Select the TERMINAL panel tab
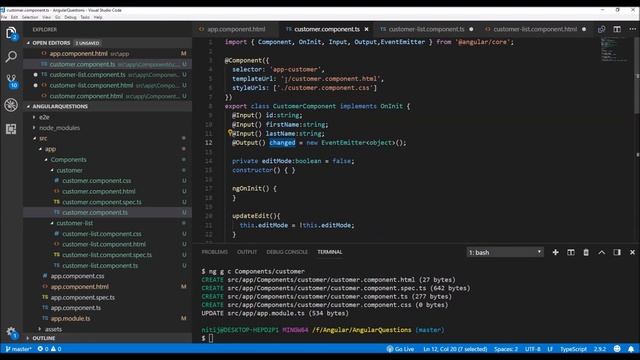Image resolution: width=640 pixels, height=360 pixels. (330, 252)
